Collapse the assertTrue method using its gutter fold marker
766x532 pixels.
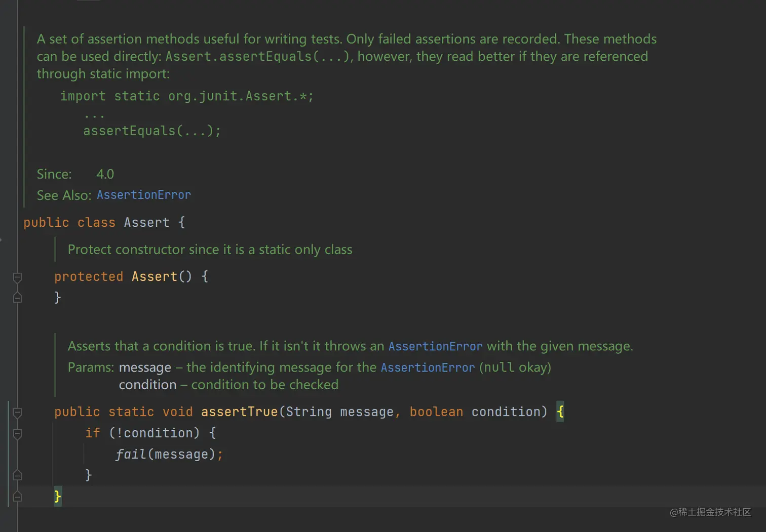[17, 413]
